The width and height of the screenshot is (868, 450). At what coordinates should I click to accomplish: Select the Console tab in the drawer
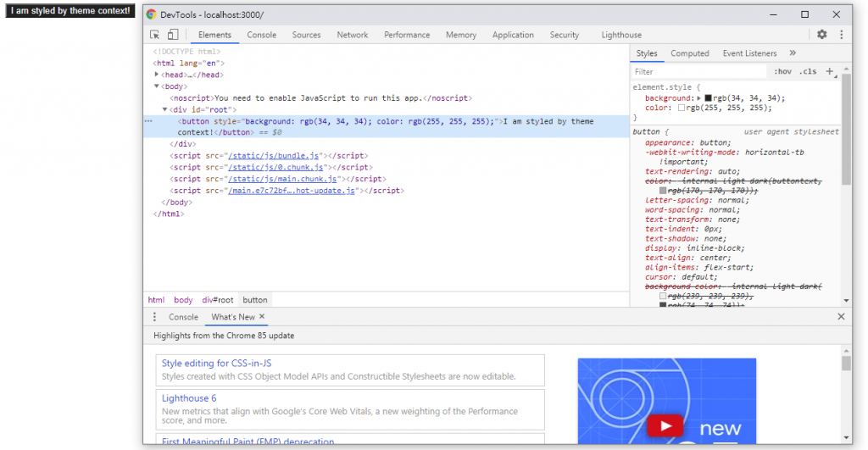[x=183, y=317]
